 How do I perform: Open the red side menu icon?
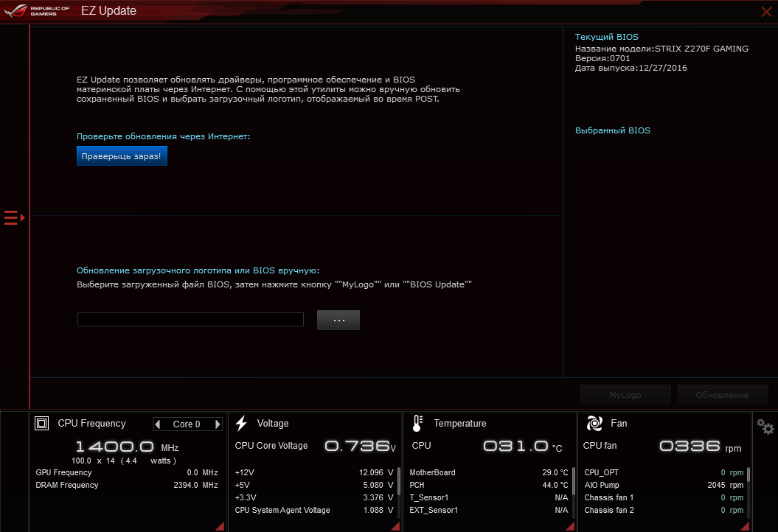coord(15,217)
